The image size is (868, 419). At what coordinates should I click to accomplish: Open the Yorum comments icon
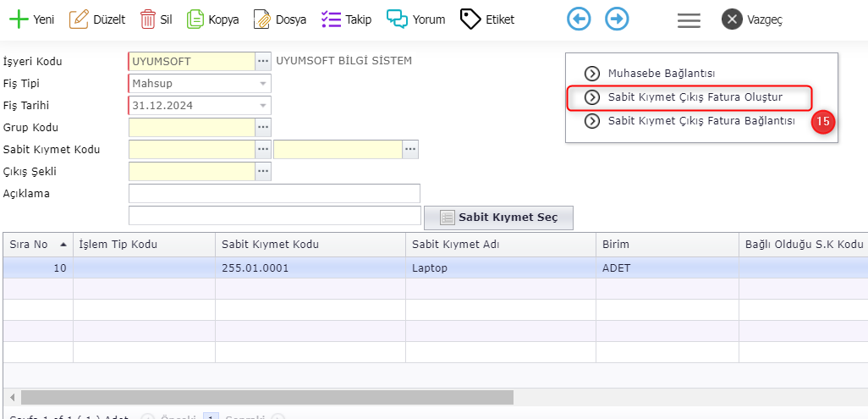(x=397, y=19)
